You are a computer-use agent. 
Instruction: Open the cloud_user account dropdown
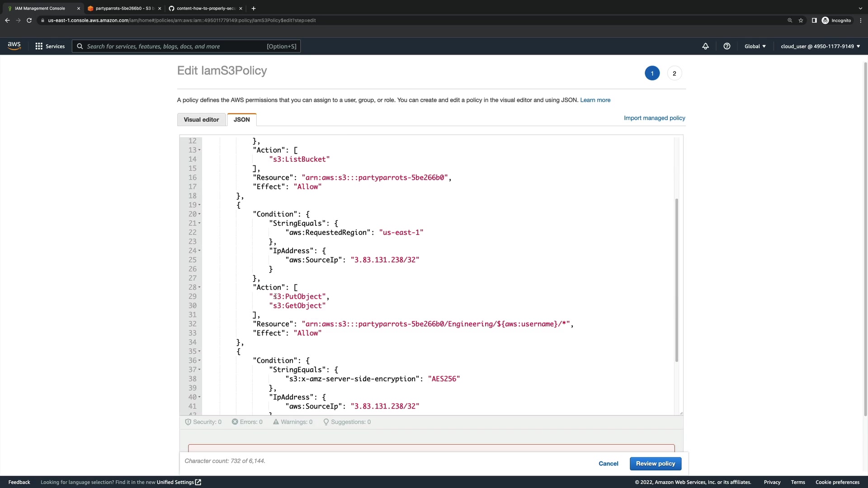tap(820, 46)
